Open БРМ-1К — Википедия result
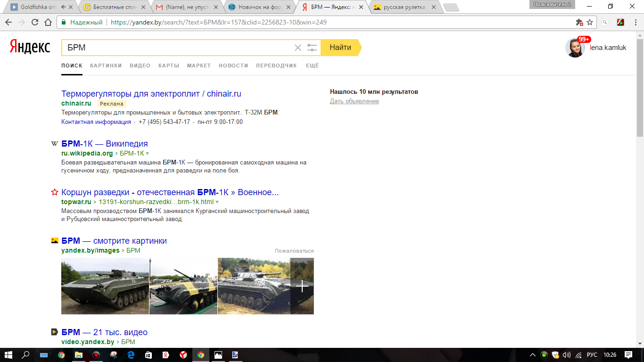 click(105, 144)
